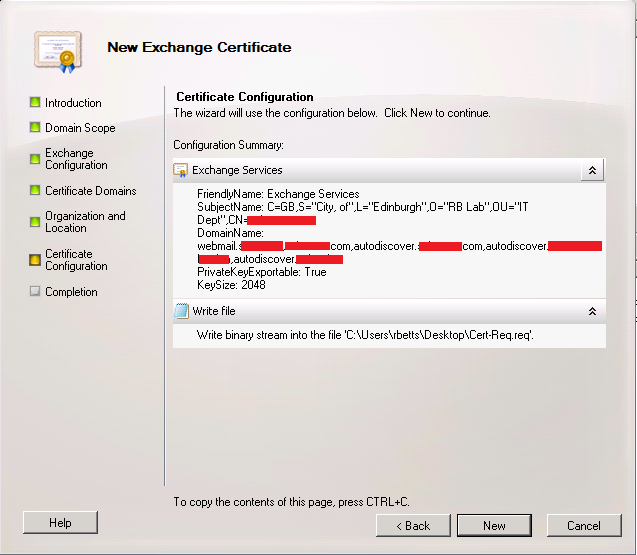Click the wizard instruction 'Click New to continue'

pos(437,113)
